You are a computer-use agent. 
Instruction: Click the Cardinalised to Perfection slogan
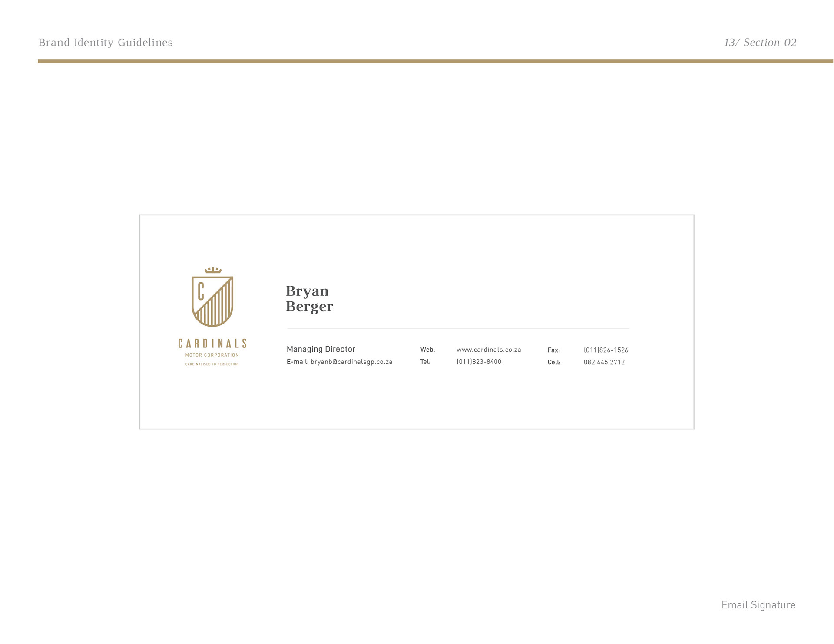point(212,364)
